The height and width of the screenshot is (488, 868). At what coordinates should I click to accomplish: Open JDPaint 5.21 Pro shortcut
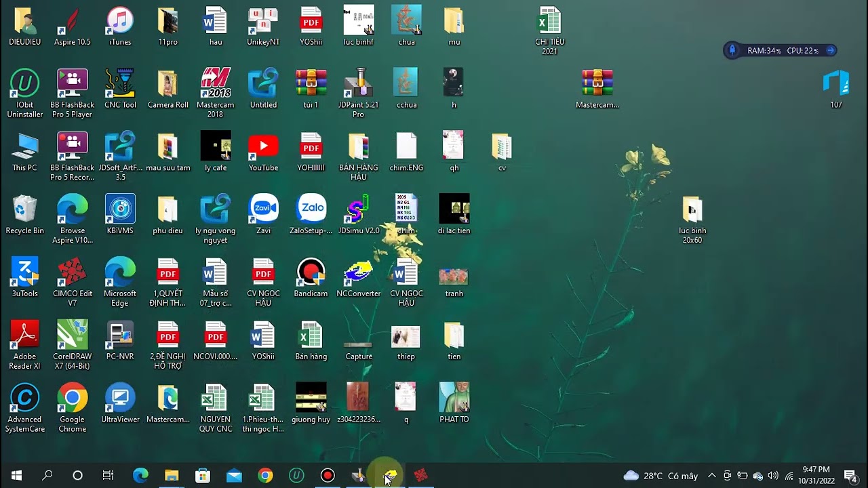coord(359,94)
